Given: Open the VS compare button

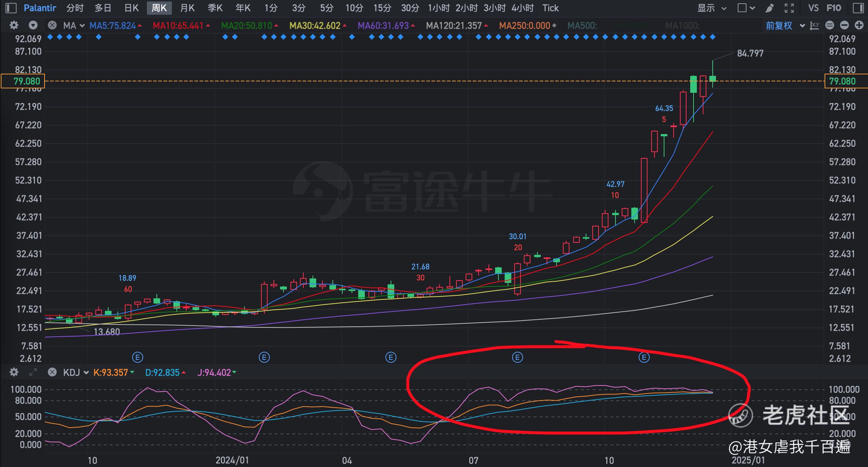Looking at the screenshot, I should coord(814,8).
